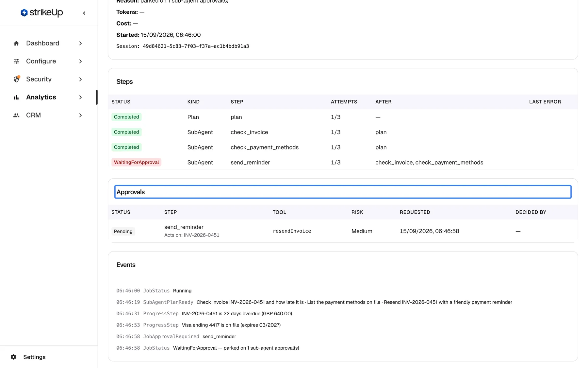This screenshot has height=368, width=588.
Task: Click the JobApprovalRequired event entry
Action: 176,337
